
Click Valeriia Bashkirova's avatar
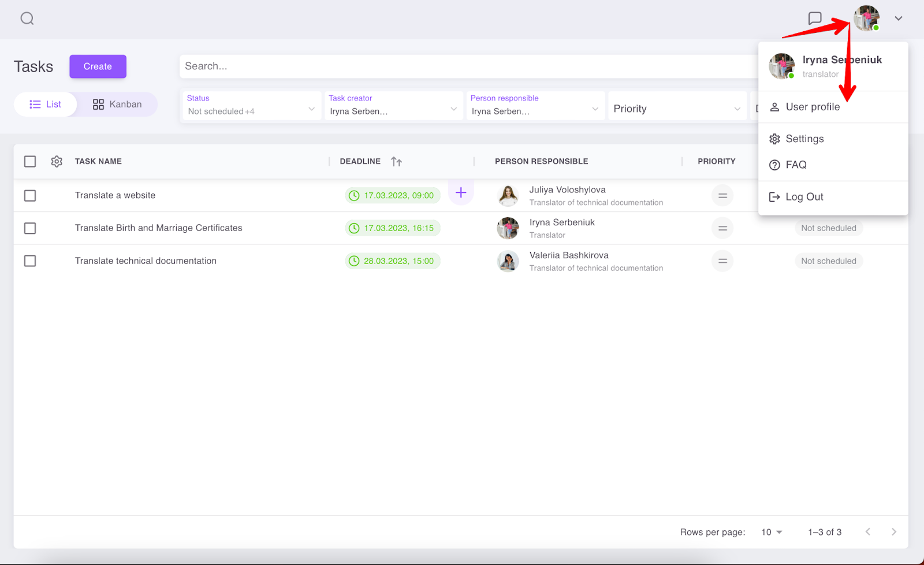(x=508, y=261)
